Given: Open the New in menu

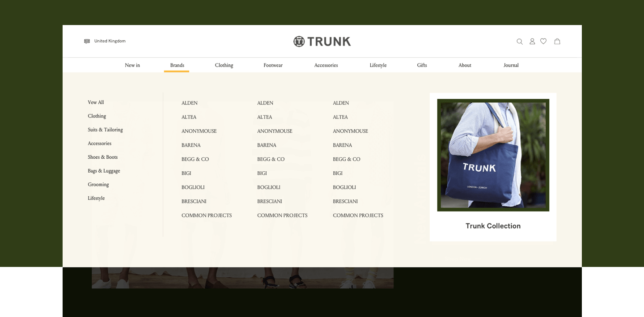Looking at the screenshot, I should coord(132,65).
